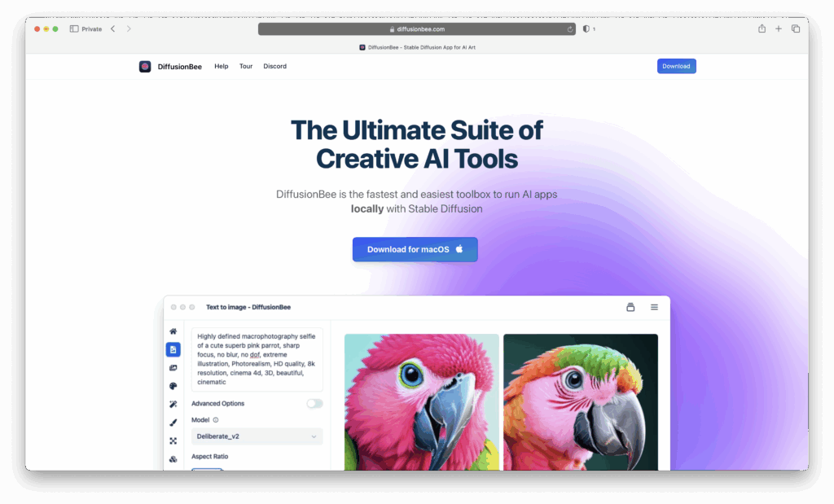Open a new tab with the plus icon

pyautogui.click(x=778, y=28)
